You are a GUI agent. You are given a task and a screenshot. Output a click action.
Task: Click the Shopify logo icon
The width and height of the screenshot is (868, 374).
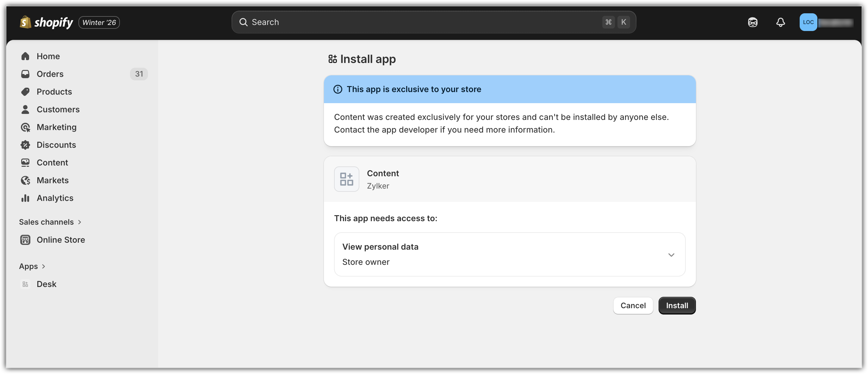pyautogui.click(x=25, y=22)
